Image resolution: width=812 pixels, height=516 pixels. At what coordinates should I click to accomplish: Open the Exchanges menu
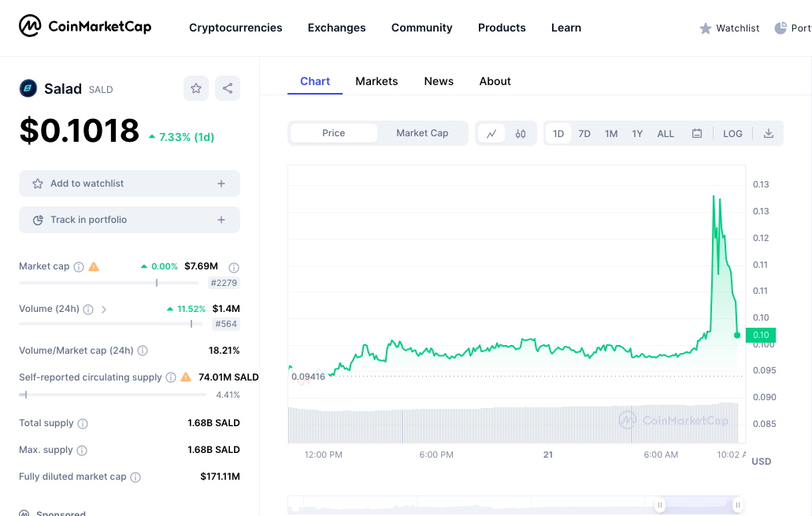click(336, 28)
